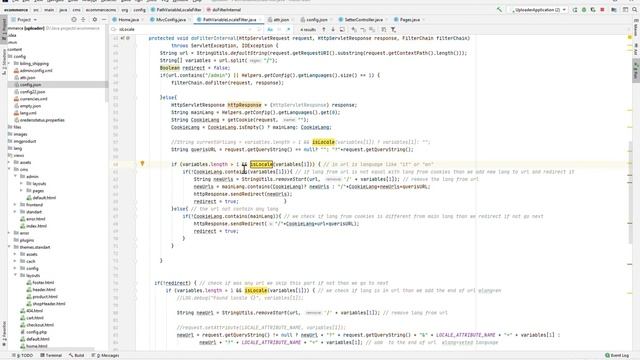The width and height of the screenshot is (640, 360).
Task: Run UploaderApplication with the run icon
Action: 575,9
